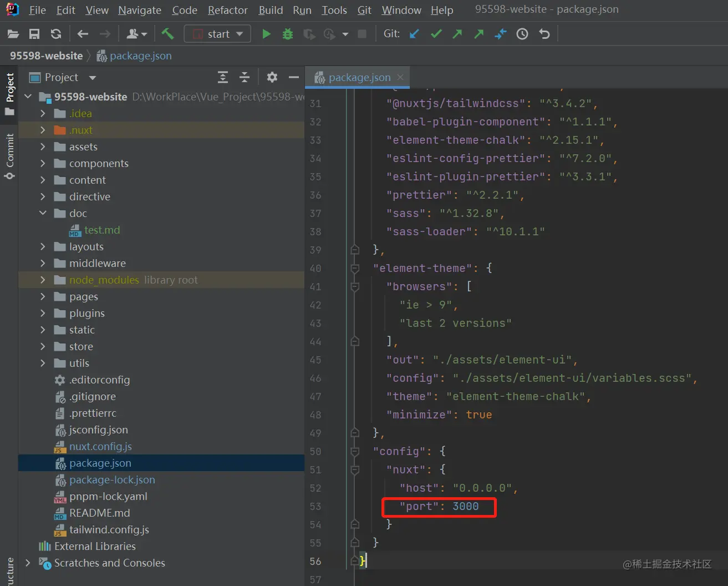Select tailwind.config.js file
This screenshot has width=728, height=586.
pos(109,529)
